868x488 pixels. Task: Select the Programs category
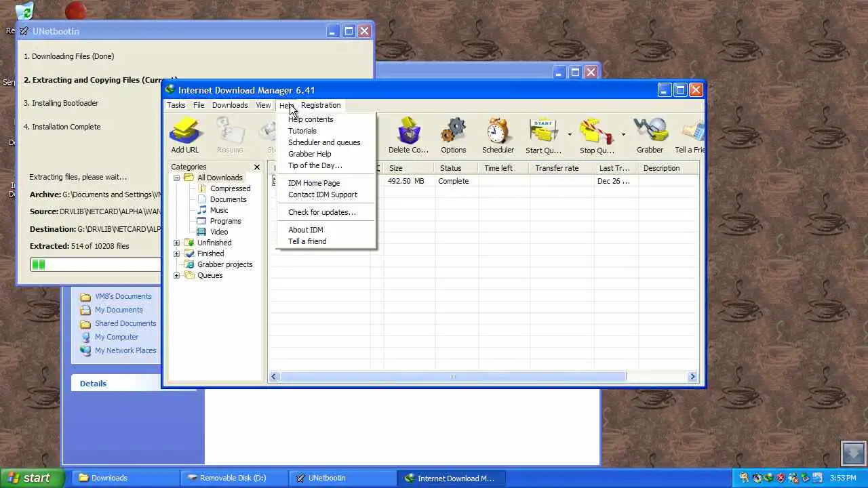click(225, 221)
